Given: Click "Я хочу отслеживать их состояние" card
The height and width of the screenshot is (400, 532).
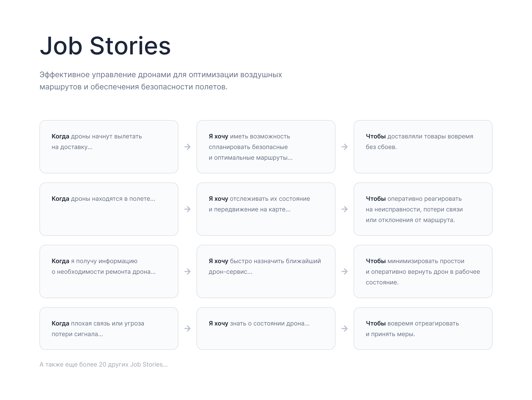Looking at the screenshot, I should click(x=266, y=209).
